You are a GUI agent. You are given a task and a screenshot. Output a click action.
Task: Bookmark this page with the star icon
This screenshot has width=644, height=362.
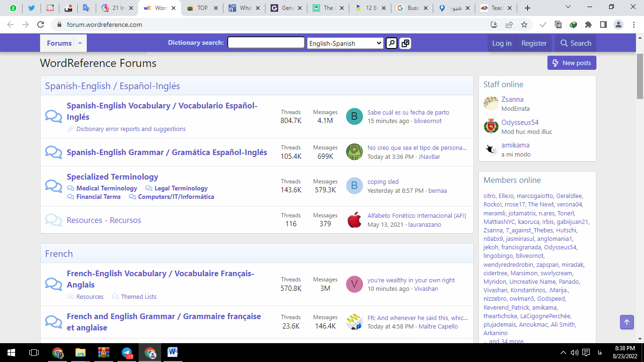coord(524,25)
